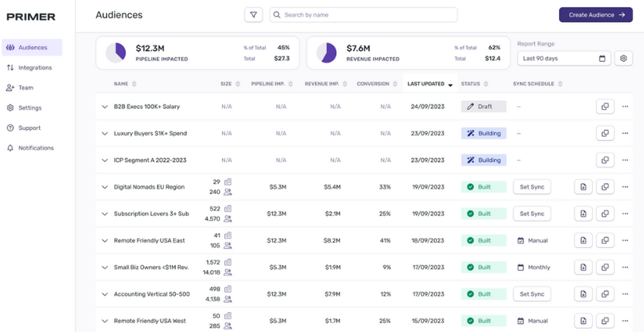
Task: Expand the Accounting Vertical 50-500 row
Action: [x=105, y=294]
